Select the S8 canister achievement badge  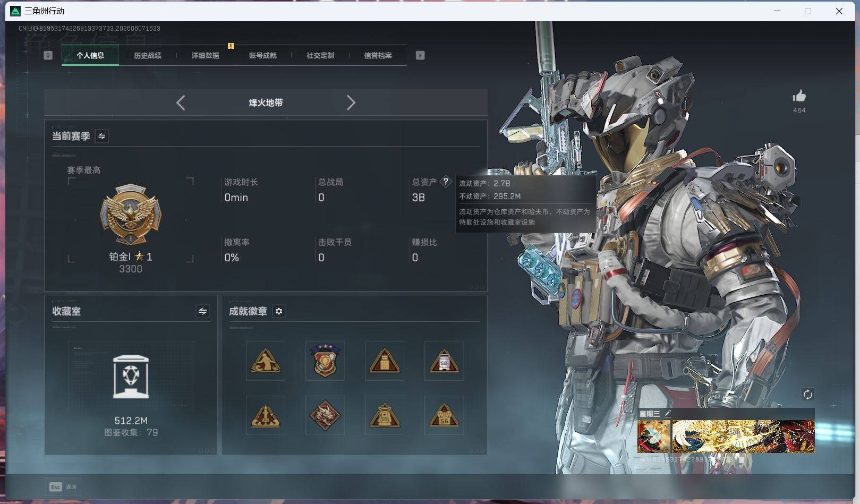click(444, 361)
